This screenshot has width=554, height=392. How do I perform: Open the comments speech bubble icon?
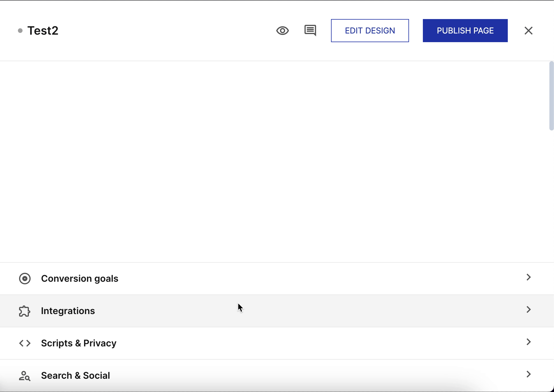310,30
